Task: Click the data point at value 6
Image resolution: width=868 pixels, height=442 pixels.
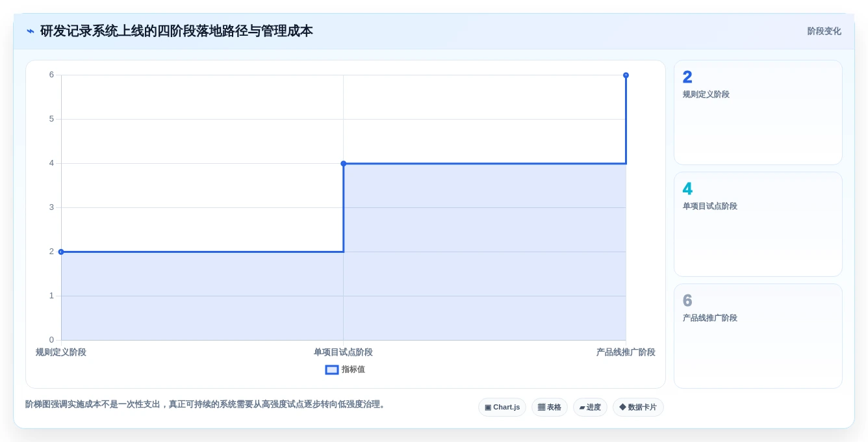Action: pyautogui.click(x=626, y=75)
